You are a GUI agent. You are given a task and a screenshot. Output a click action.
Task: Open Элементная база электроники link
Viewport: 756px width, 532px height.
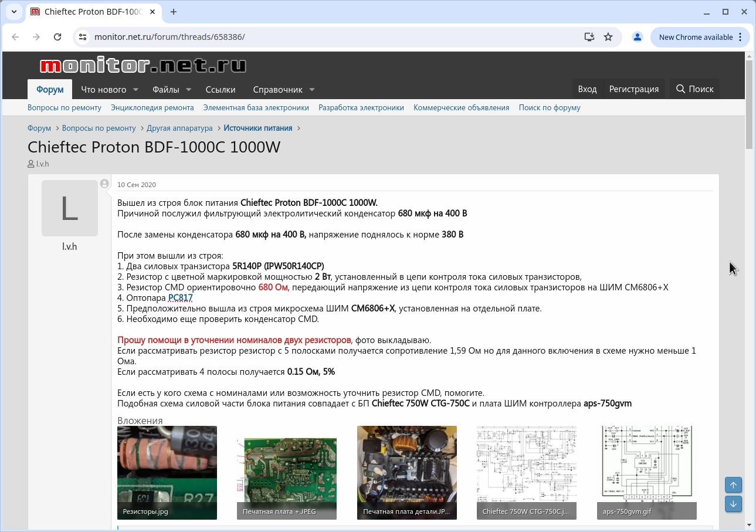point(256,107)
